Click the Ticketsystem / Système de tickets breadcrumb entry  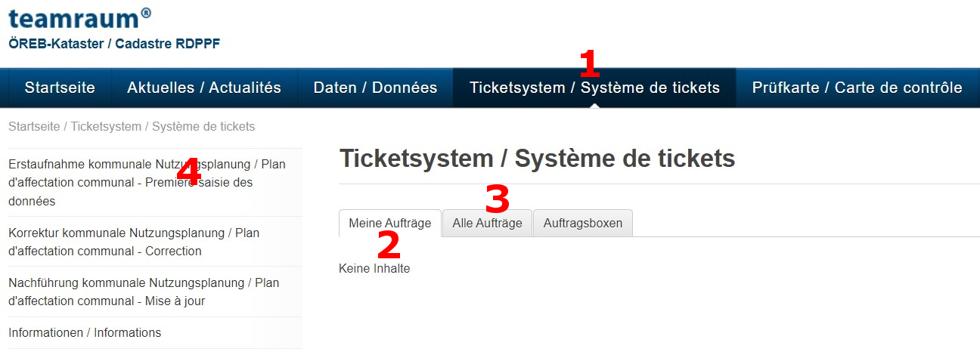(163, 126)
